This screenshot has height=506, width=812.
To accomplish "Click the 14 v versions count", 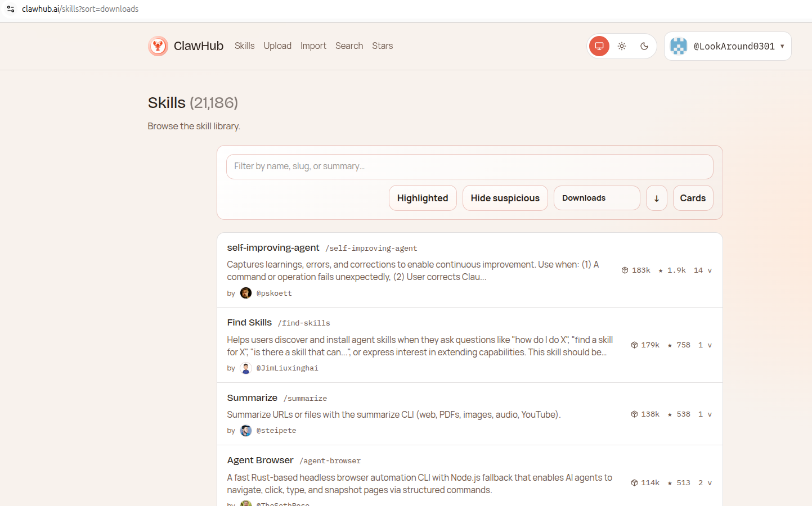I will [x=703, y=270].
